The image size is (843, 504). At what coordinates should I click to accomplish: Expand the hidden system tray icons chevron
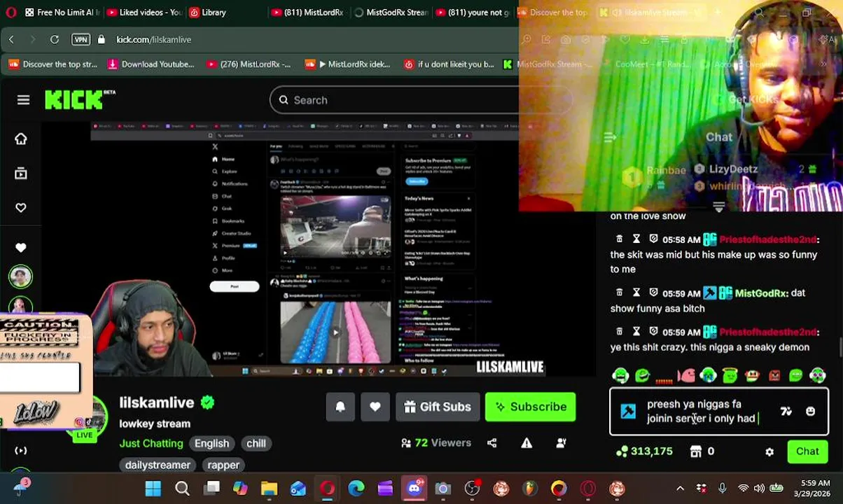[x=680, y=488]
